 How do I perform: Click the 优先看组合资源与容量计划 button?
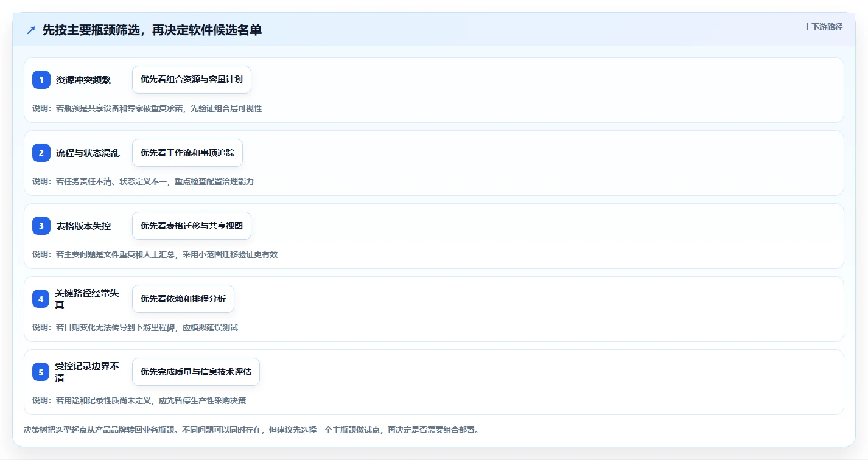click(x=192, y=80)
